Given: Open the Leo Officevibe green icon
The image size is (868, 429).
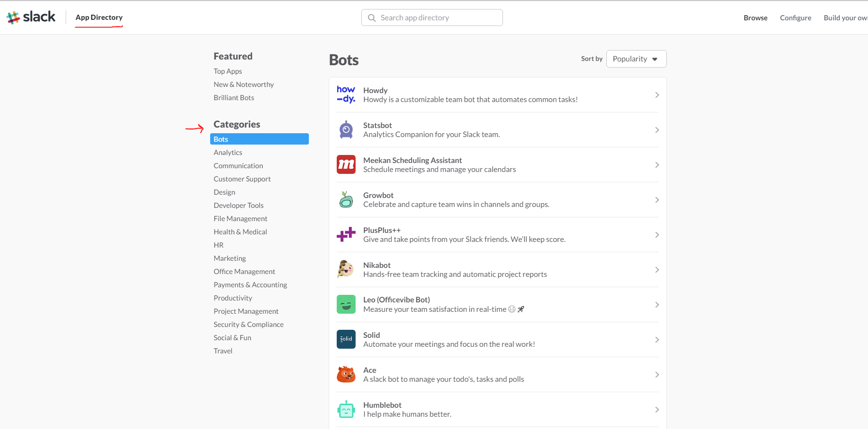Looking at the screenshot, I should click(x=346, y=304).
